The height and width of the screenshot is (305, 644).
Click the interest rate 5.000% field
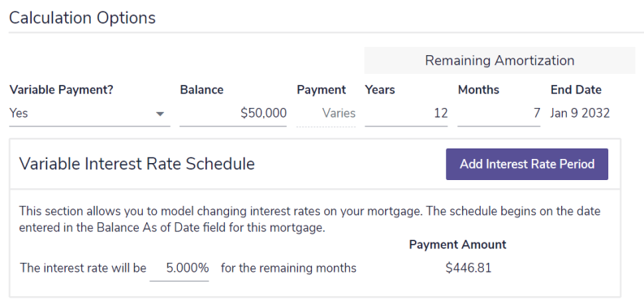179,268
